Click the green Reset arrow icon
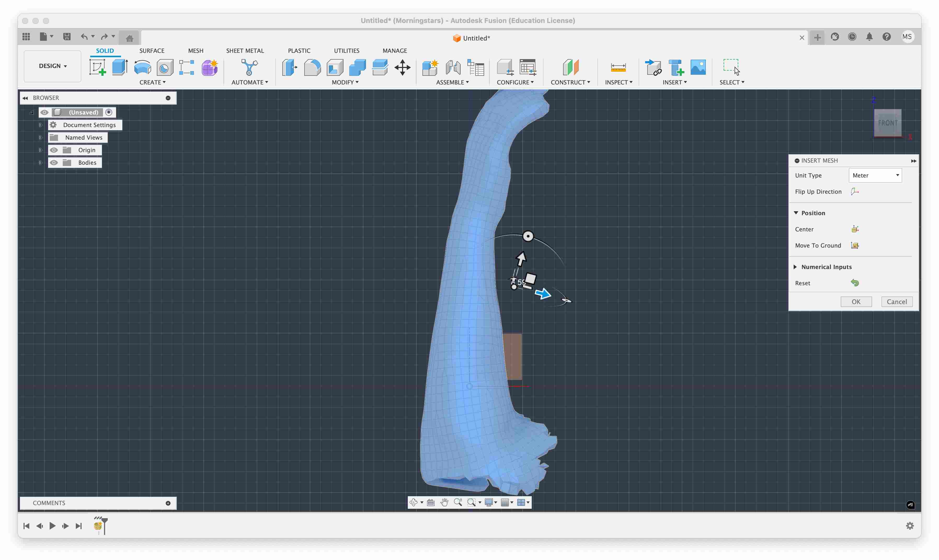This screenshot has height=560, width=939. tap(855, 283)
